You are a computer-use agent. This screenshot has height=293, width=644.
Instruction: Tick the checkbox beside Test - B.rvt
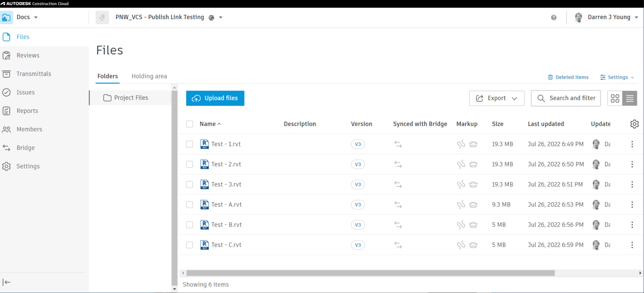click(x=190, y=225)
